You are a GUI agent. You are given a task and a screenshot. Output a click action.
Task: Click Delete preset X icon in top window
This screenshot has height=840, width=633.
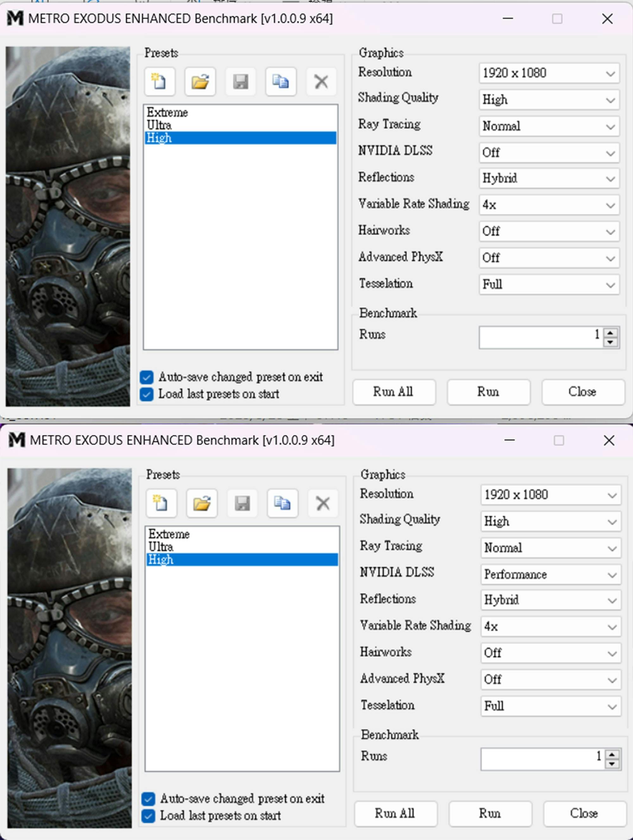tap(321, 81)
